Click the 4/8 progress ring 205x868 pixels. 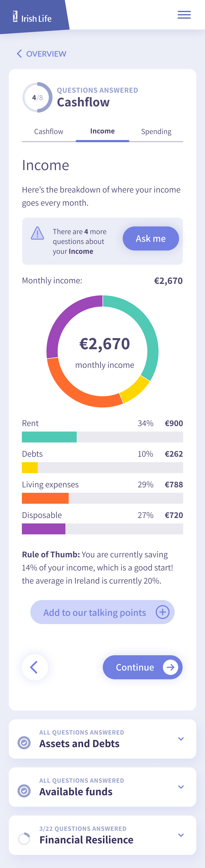point(37,97)
